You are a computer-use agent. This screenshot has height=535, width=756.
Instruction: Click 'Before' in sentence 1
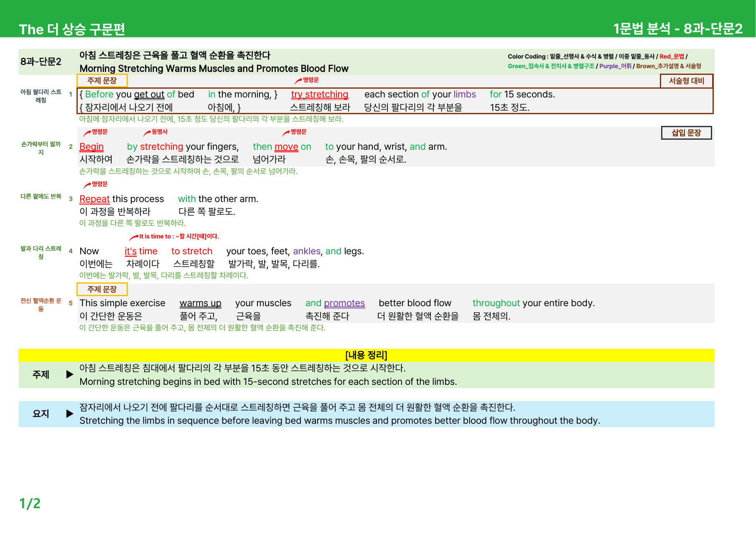[99, 95]
